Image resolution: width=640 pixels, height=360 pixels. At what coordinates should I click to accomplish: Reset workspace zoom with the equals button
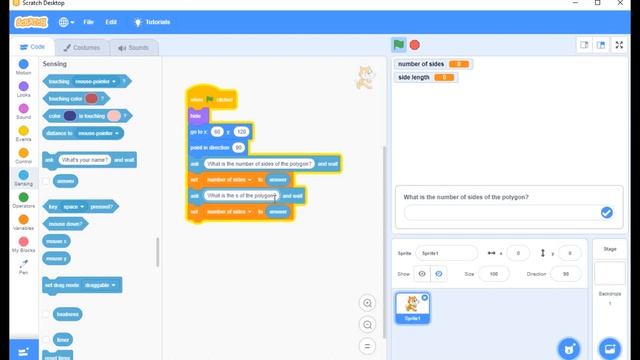pyautogui.click(x=367, y=346)
